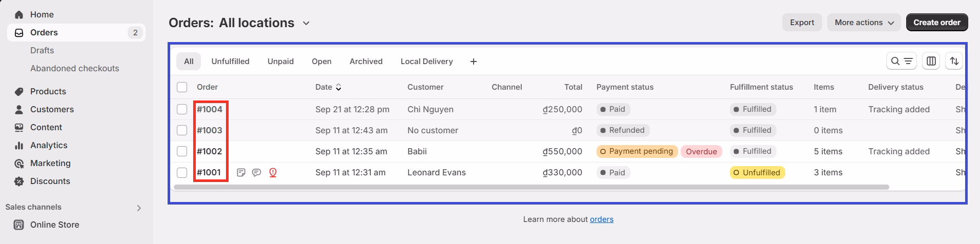Expand the All locations dropdown
Viewport: 980px width, 244px height.
[306, 23]
